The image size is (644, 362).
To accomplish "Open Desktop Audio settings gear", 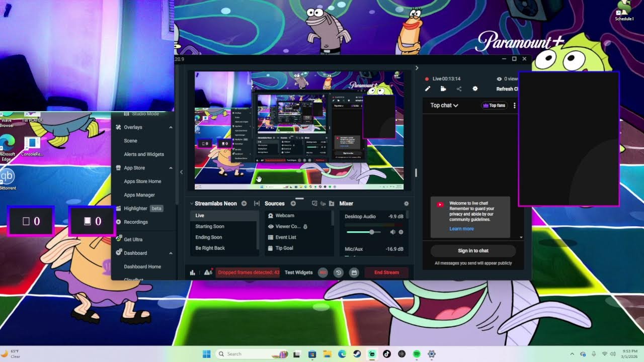I will click(401, 232).
